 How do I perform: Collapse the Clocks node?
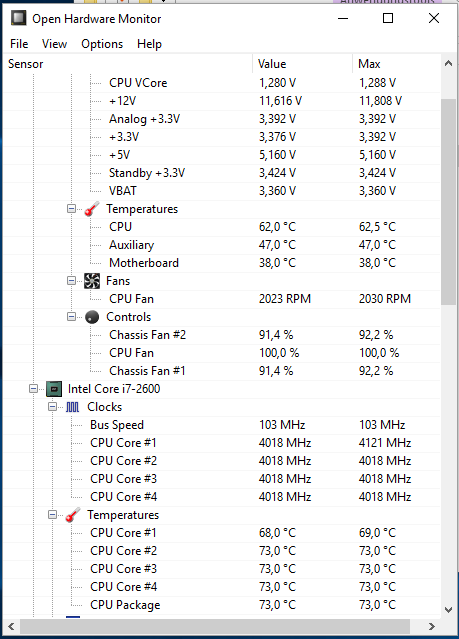point(52,407)
